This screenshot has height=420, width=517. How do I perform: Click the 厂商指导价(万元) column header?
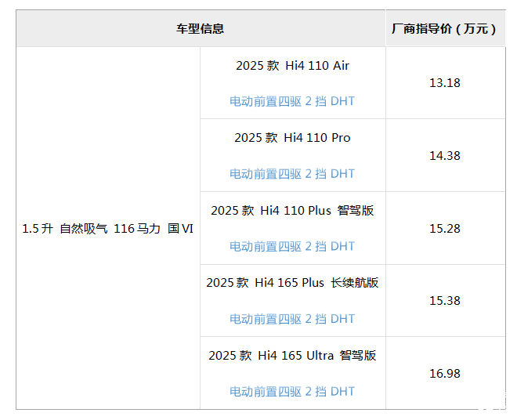click(x=444, y=29)
